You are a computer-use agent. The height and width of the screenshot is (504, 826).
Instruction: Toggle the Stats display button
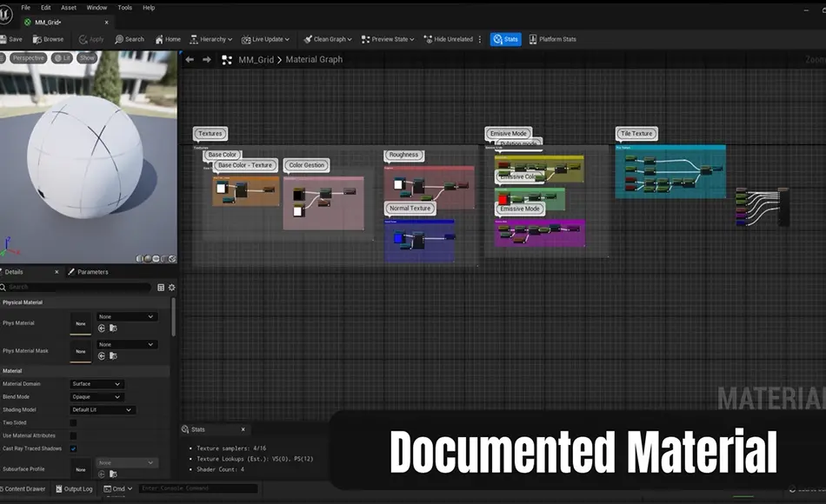[505, 38]
